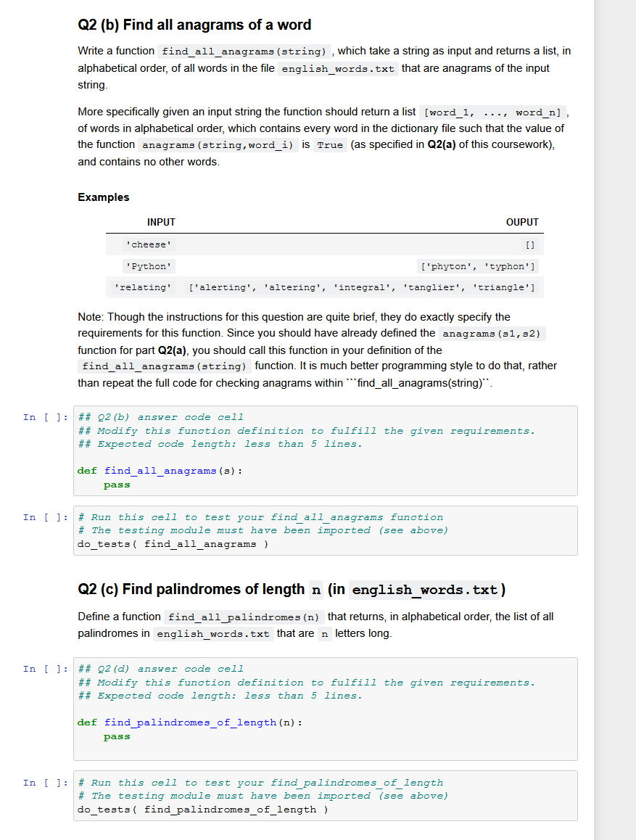Click inline code 'True'

click(x=330, y=145)
